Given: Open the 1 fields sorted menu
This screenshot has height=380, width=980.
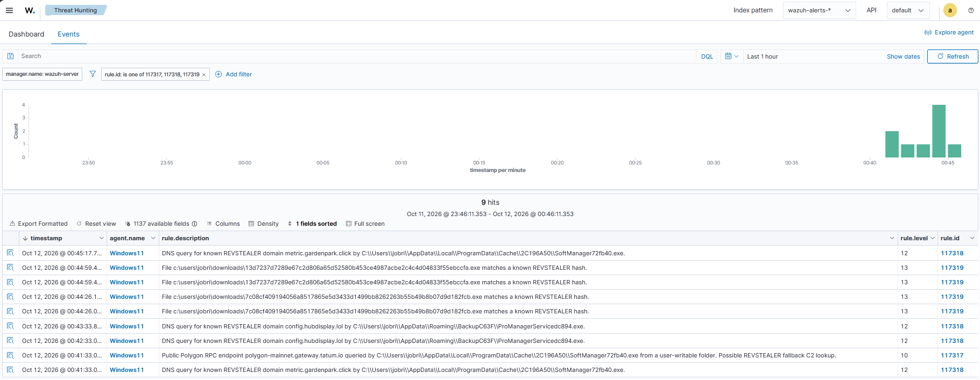Looking at the screenshot, I should (x=312, y=224).
